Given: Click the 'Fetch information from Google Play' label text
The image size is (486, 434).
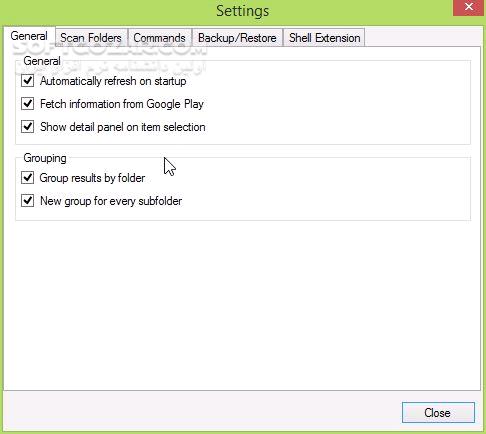Looking at the screenshot, I should [x=122, y=104].
